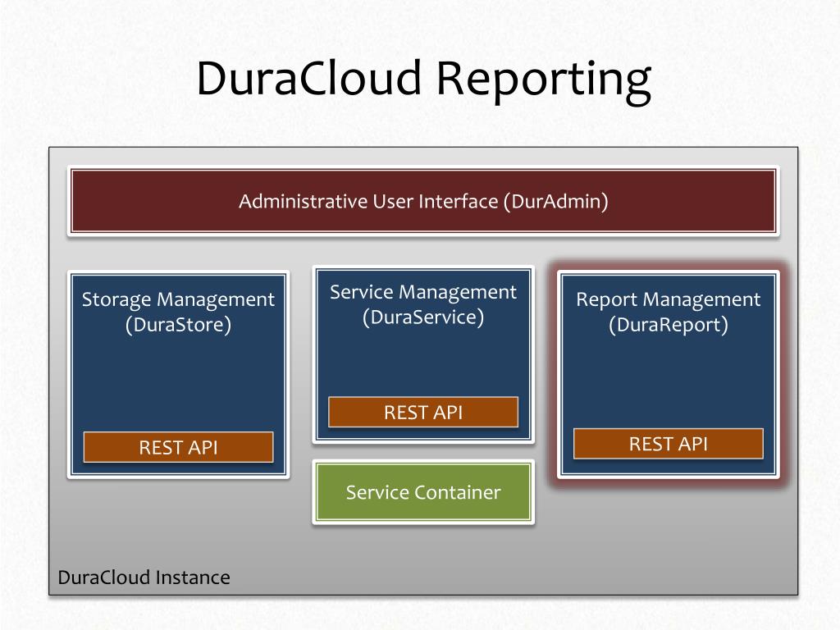Select the Report Management (DuraReport) box

[x=668, y=374]
